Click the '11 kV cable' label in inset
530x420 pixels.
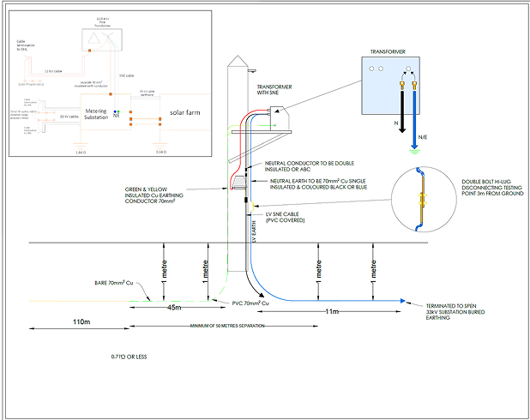(53, 71)
